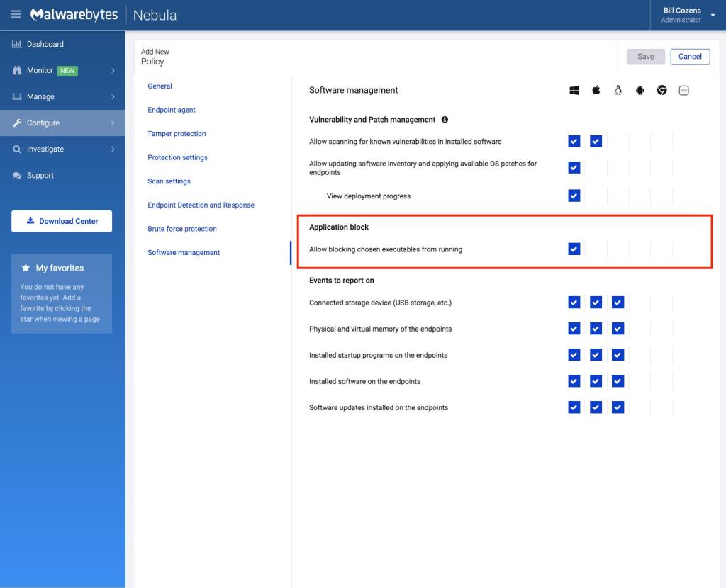Click the Chrome OS platform icon
The width and height of the screenshot is (726, 588).
(x=661, y=91)
